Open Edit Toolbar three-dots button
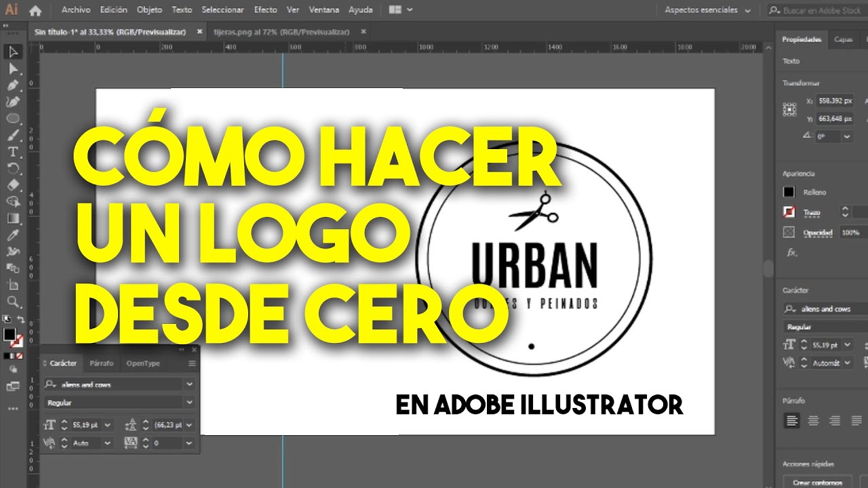The height and width of the screenshot is (488, 868). click(x=13, y=409)
